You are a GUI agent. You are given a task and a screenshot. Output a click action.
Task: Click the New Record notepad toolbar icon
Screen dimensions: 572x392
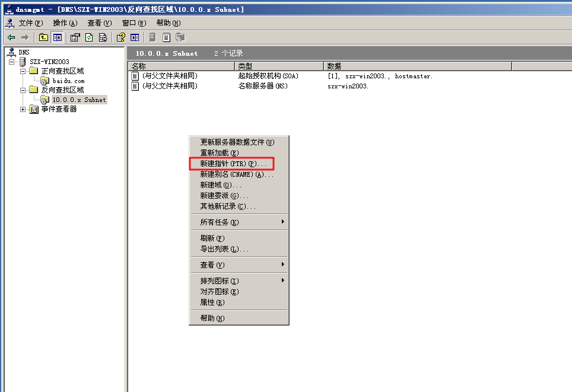coord(166,37)
